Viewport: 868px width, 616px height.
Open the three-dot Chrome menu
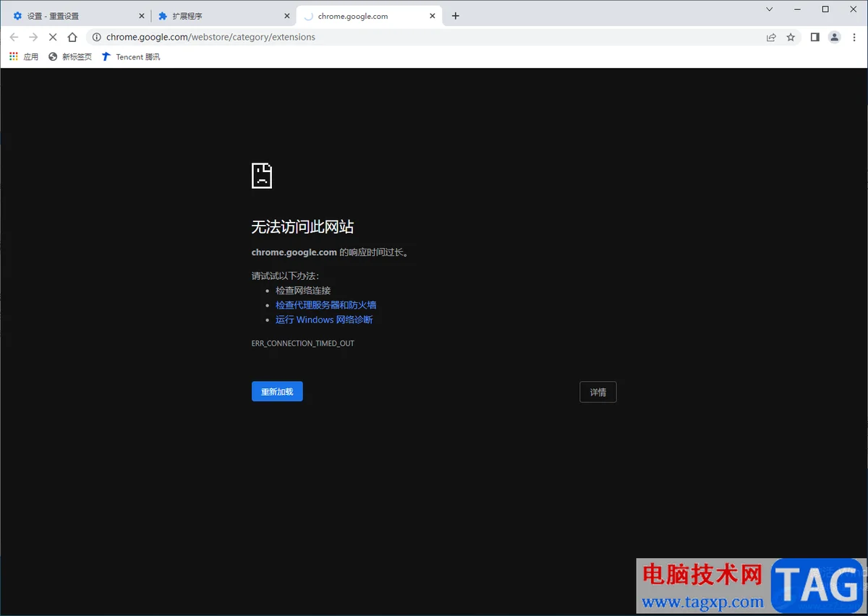pyautogui.click(x=855, y=37)
